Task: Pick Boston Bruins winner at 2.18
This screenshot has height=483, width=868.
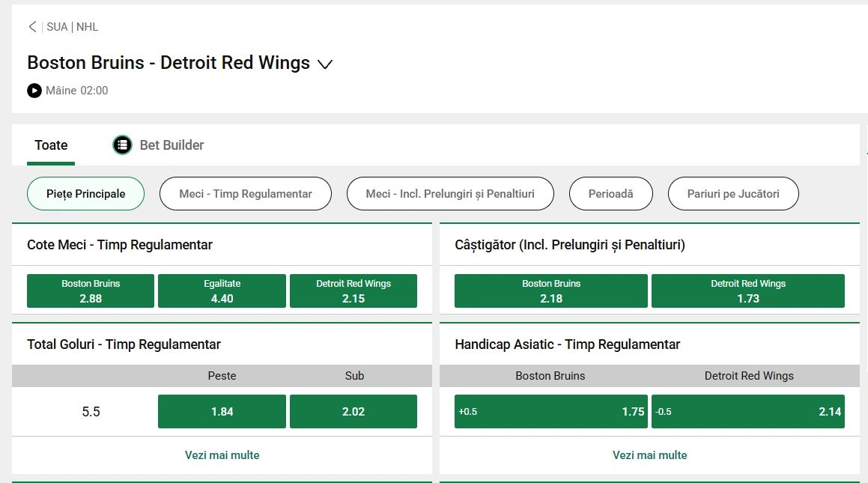Action: coord(550,291)
